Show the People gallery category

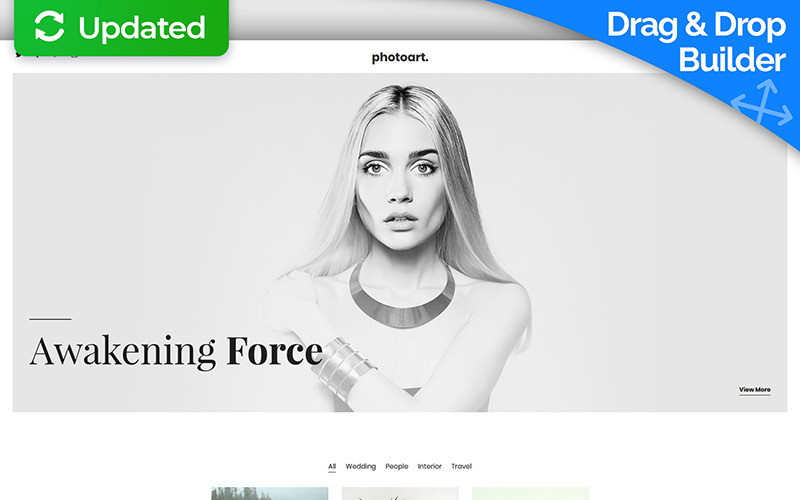click(397, 466)
